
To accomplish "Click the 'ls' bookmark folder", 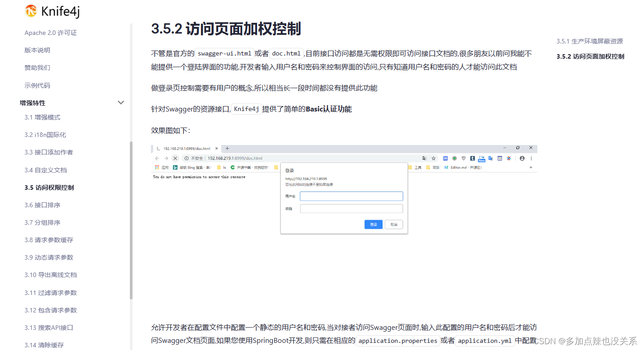I will click(x=222, y=167).
